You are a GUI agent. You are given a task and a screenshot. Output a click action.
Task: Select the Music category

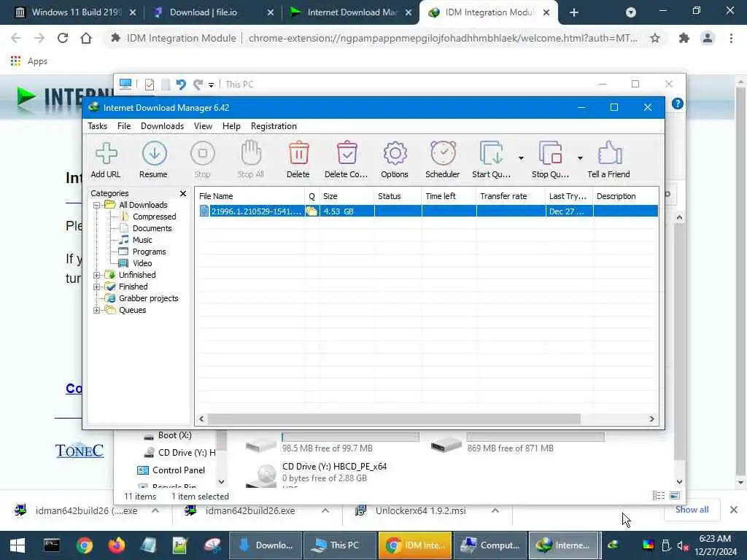coord(142,240)
